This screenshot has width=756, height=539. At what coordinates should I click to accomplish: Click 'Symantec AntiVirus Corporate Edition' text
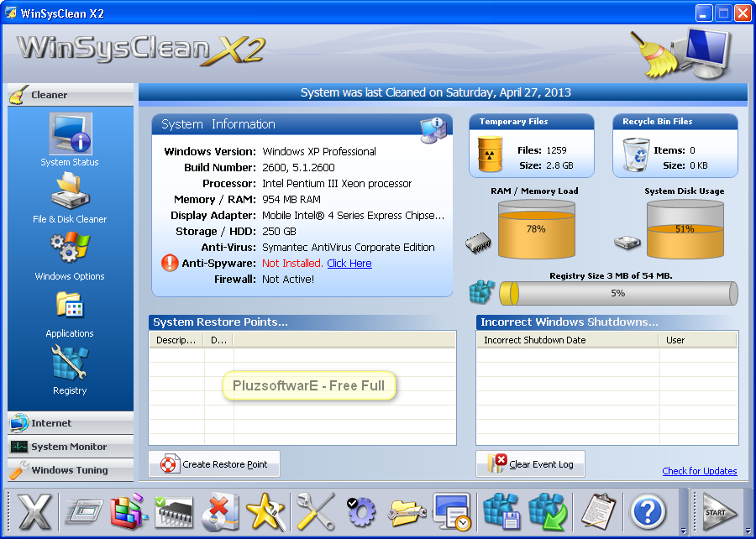(x=349, y=248)
